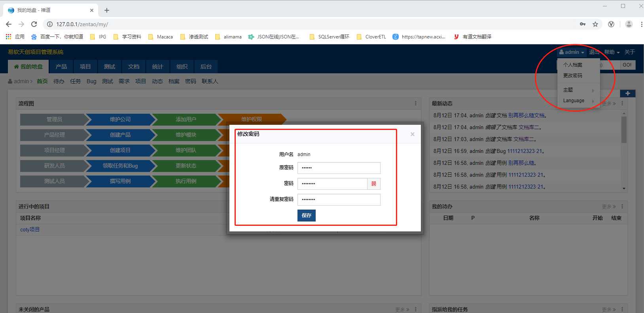
Task: Open the Chrome profile avatar
Action: point(629,24)
